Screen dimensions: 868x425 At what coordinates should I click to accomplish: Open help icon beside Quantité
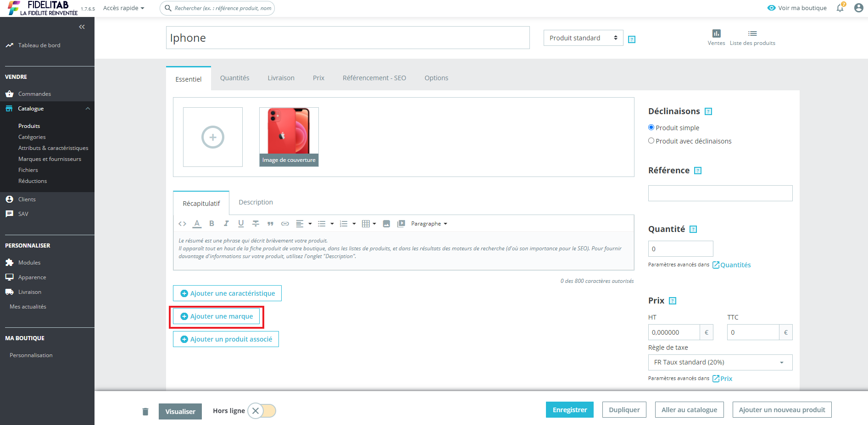coord(693,229)
